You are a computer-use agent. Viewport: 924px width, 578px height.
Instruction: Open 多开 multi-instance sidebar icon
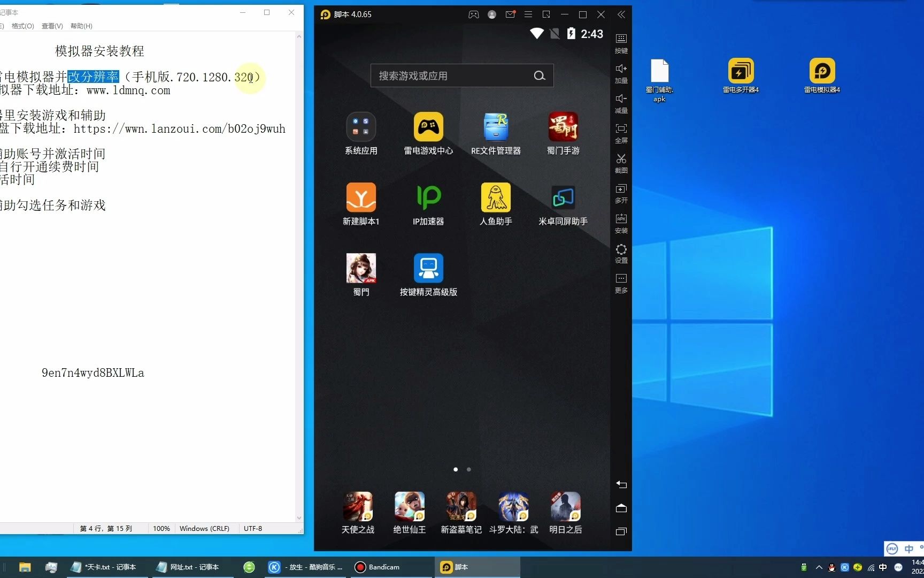(x=621, y=193)
